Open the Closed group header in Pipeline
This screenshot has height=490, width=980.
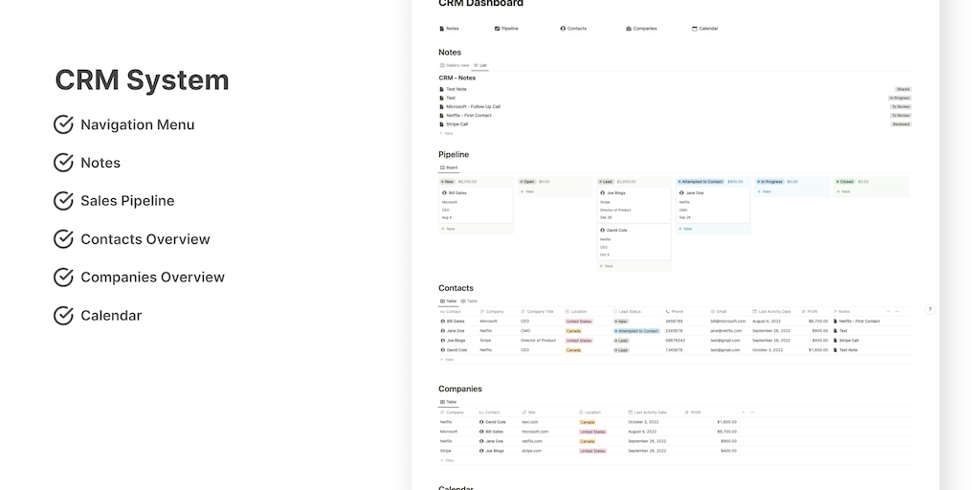click(x=845, y=182)
